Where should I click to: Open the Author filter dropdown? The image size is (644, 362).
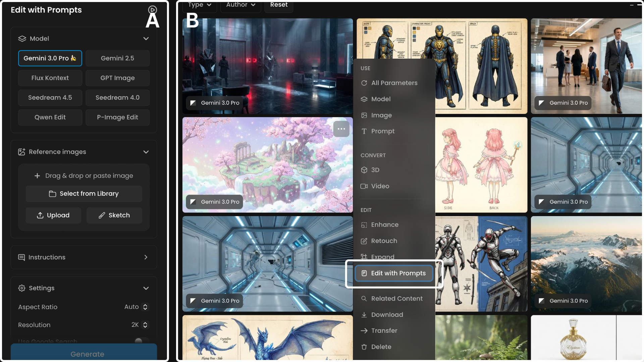[x=240, y=5]
